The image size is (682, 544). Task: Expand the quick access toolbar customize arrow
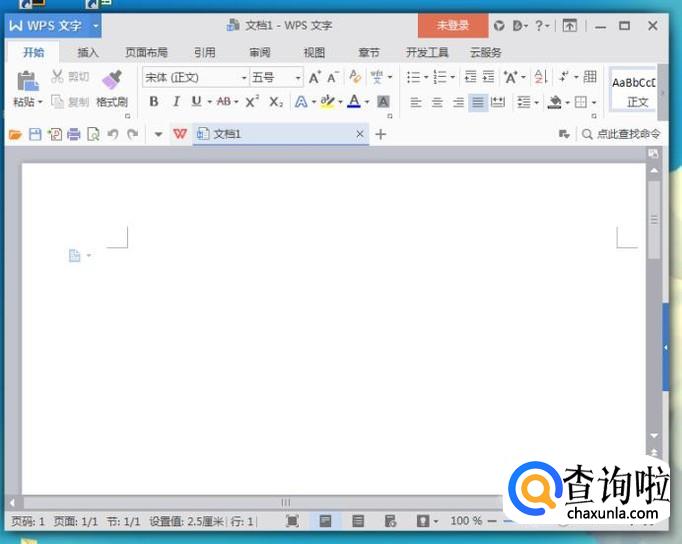click(x=158, y=134)
